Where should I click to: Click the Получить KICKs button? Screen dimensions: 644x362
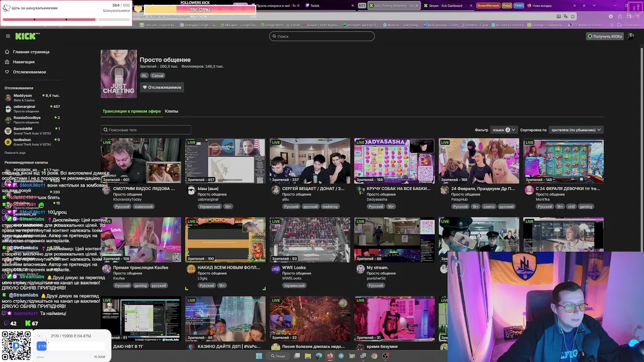coord(605,36)
